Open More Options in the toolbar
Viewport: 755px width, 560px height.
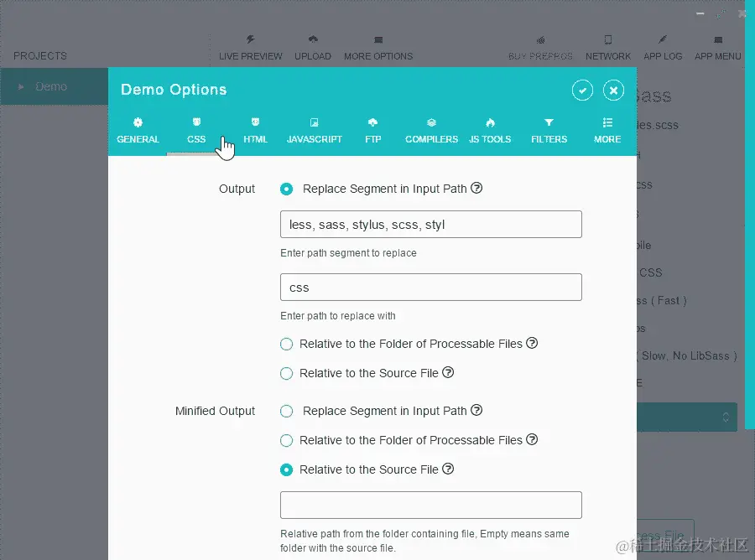pos(378,48)
